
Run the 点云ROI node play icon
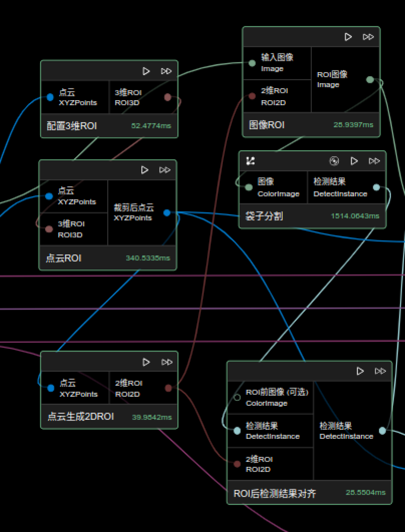click(x=144, y=170)
